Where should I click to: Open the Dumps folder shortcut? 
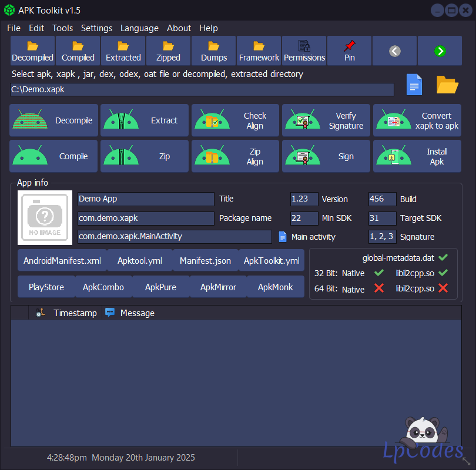[x=214, y=51]
